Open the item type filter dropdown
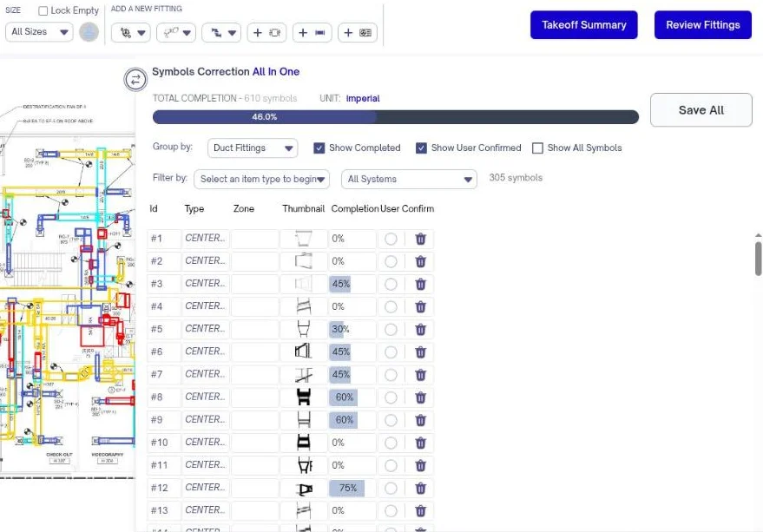Screen dimensions: 763x532 [x=262, y=179]
